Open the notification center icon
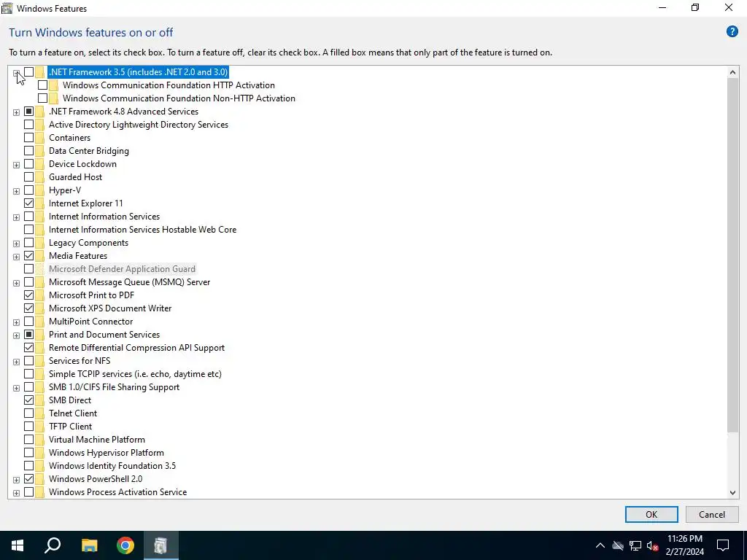Screen dimensions: 747x560 click(x=723, y=545)
